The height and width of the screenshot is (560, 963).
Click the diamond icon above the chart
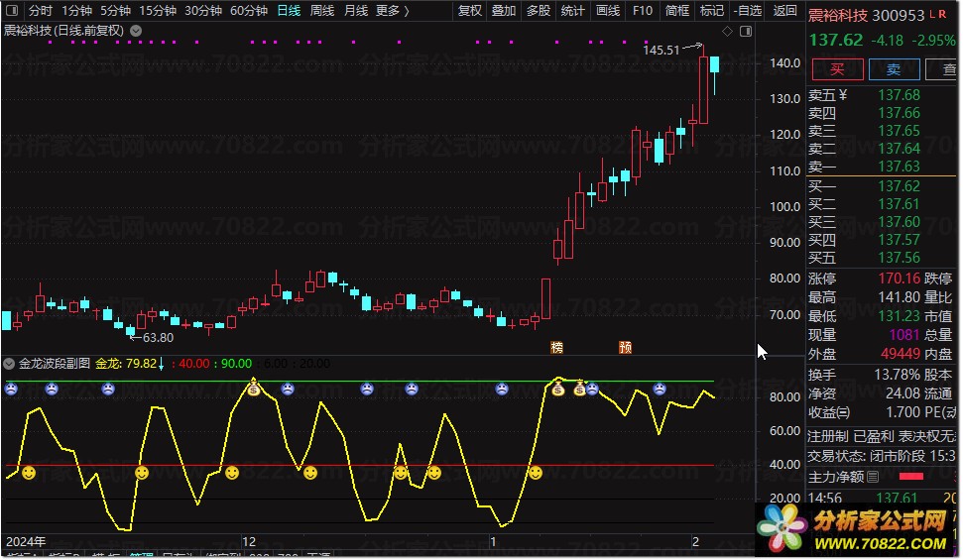click(x=727, y=32)
